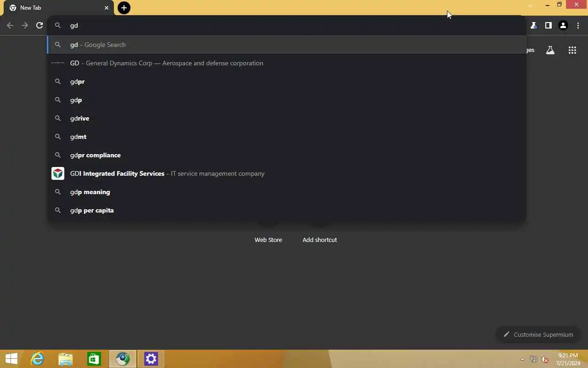The width and height of the screenshot is (588, 368).
Task: Select the 'gdp meaning' suggestion
Action: coord(287,192)
